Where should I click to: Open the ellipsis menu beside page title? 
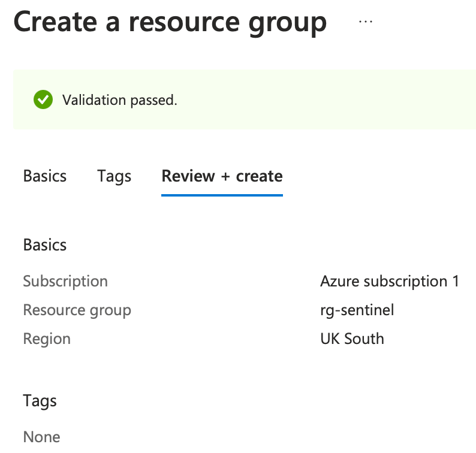click(365, 22)
